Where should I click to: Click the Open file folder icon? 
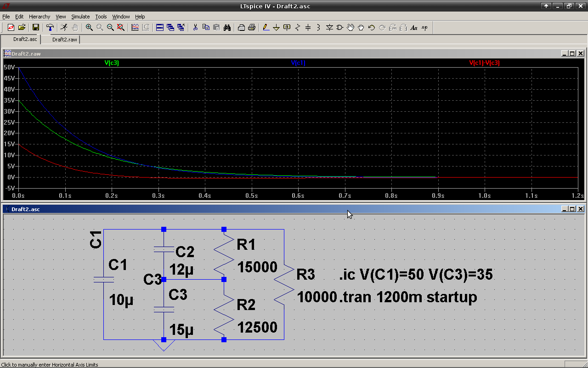click(22, 28)
